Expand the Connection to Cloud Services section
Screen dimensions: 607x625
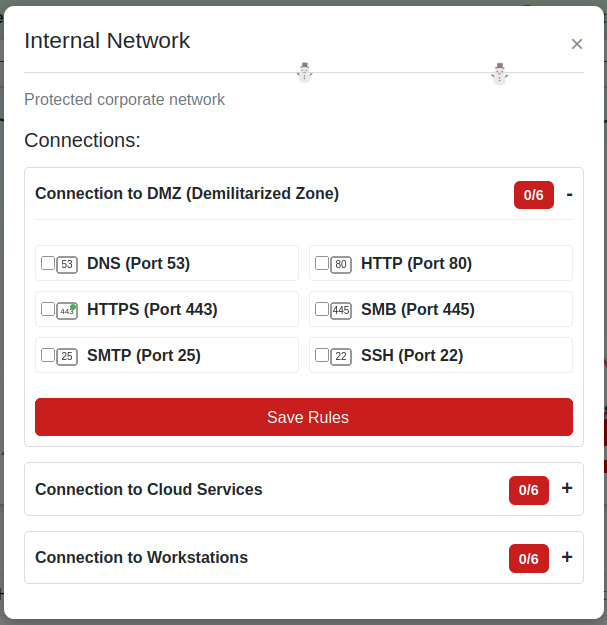567,488
